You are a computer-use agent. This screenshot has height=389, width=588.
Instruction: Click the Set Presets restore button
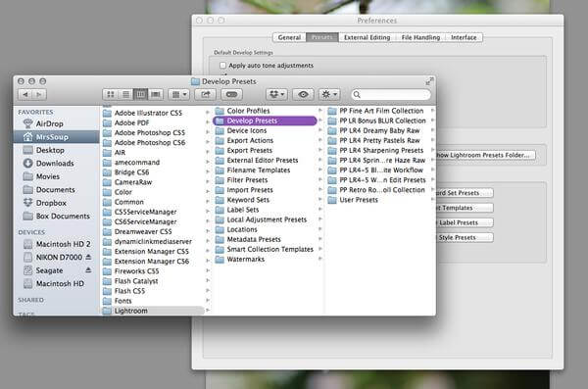pos(465,193)
